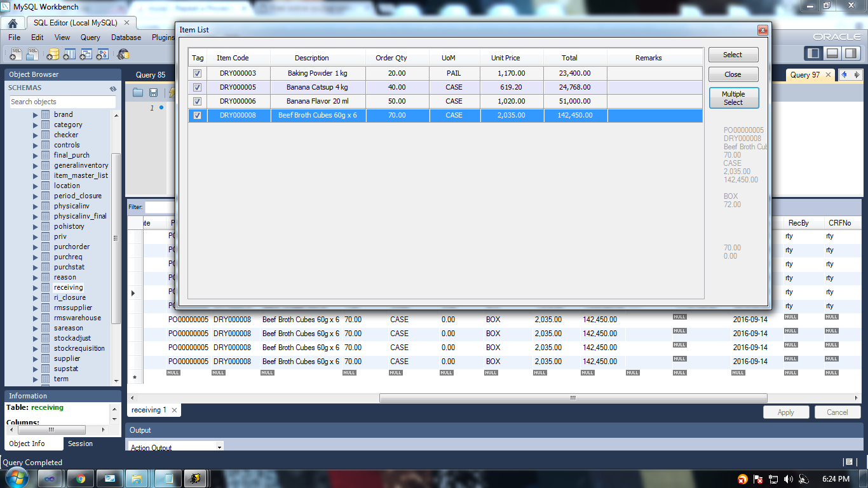
Task: Create a new table icon
Action: tap(69, 54)
